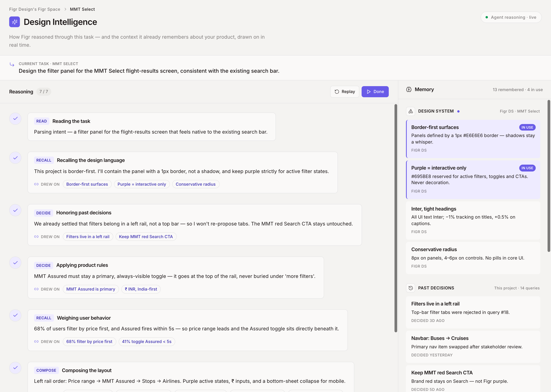Click the Done button
Screen dimensions: 551x392
[x=375, y=92]
